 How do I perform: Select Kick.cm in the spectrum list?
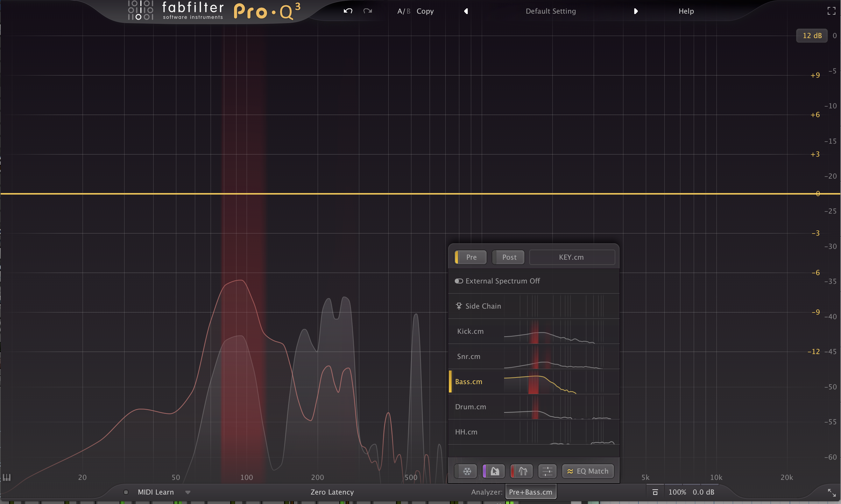click(x=471, y=331)
